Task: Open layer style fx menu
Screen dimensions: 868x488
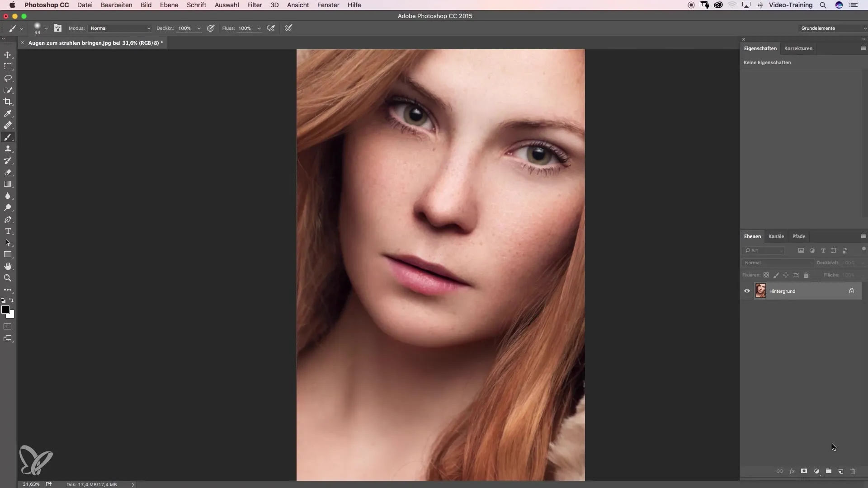Action: point(792,471)
